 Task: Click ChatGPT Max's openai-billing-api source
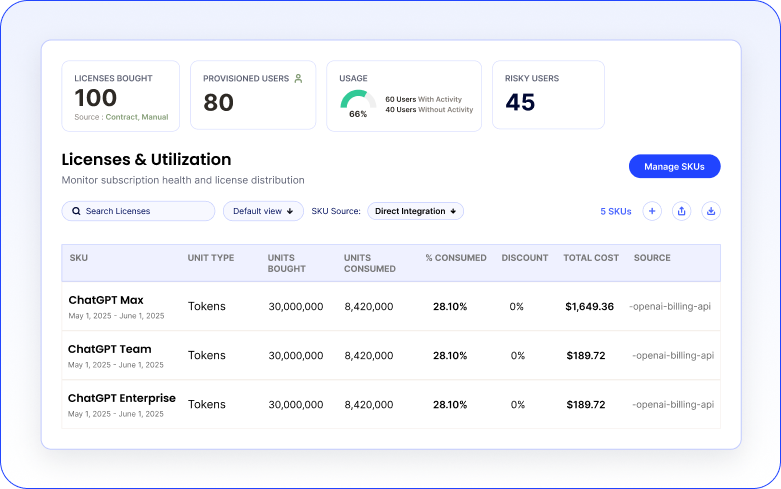tap(670, 306)
